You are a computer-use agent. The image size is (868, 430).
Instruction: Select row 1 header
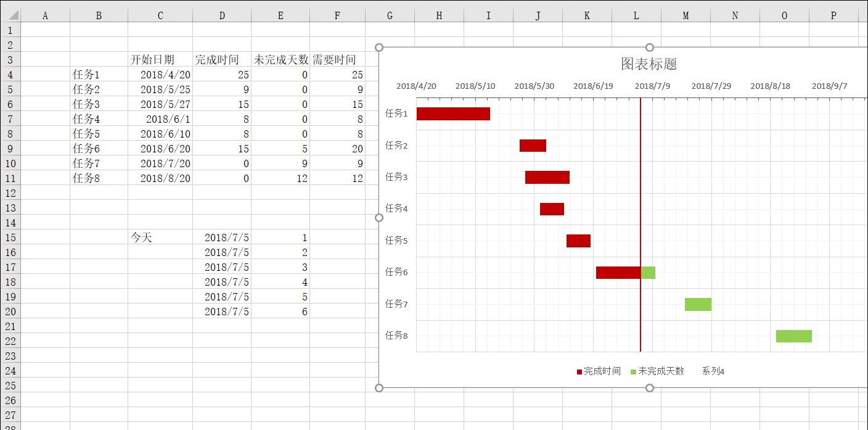[10, 30]
